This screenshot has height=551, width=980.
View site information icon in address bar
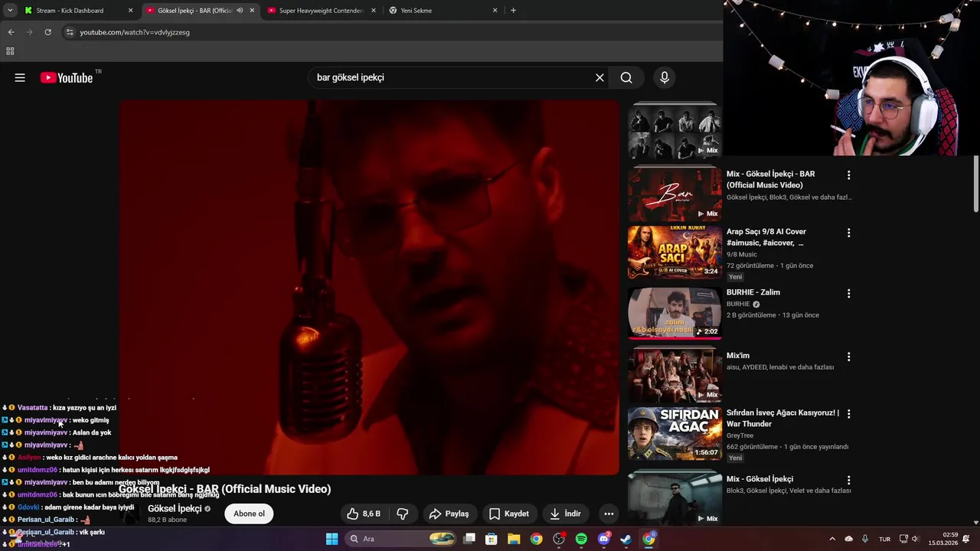pos(70,32)
